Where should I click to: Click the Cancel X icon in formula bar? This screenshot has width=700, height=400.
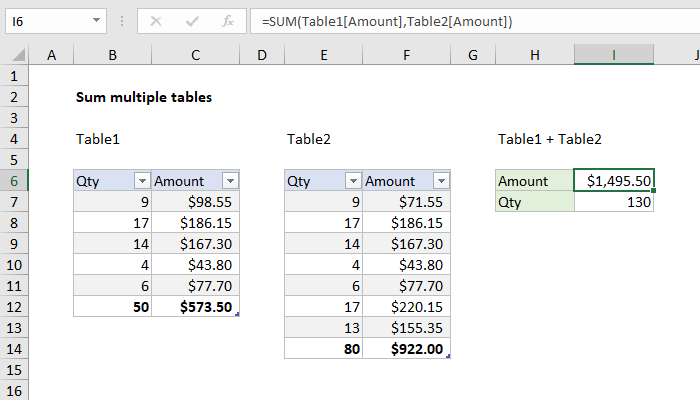[x=157, y=20]
